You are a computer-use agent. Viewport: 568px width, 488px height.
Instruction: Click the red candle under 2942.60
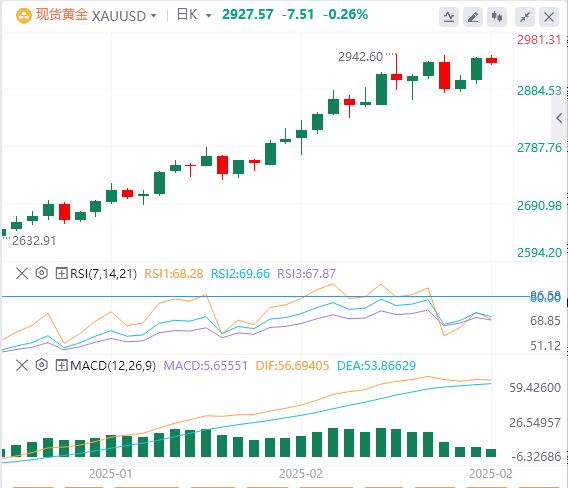[x=397, y=76]
